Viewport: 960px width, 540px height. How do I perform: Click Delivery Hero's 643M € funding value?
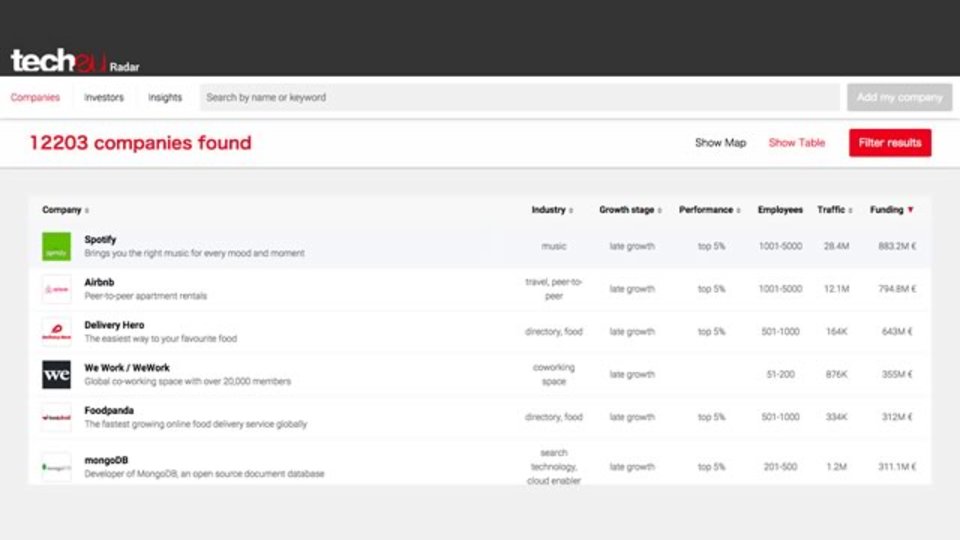(897, 332)
